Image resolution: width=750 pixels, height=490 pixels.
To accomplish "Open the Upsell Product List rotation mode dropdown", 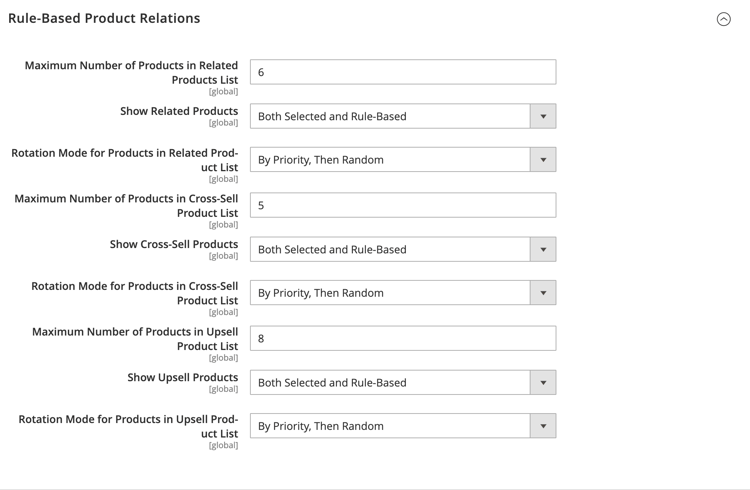I will click(x=403, y=425).
